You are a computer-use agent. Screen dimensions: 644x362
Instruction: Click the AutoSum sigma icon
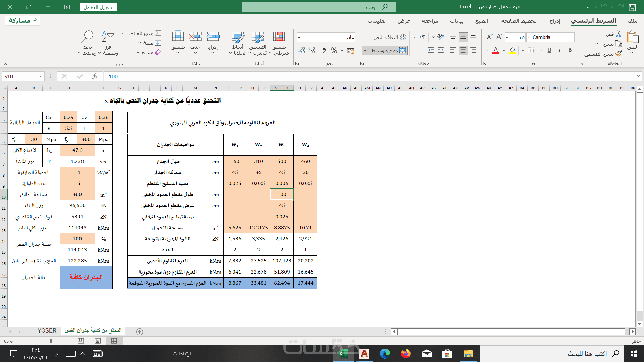[158, 33]
